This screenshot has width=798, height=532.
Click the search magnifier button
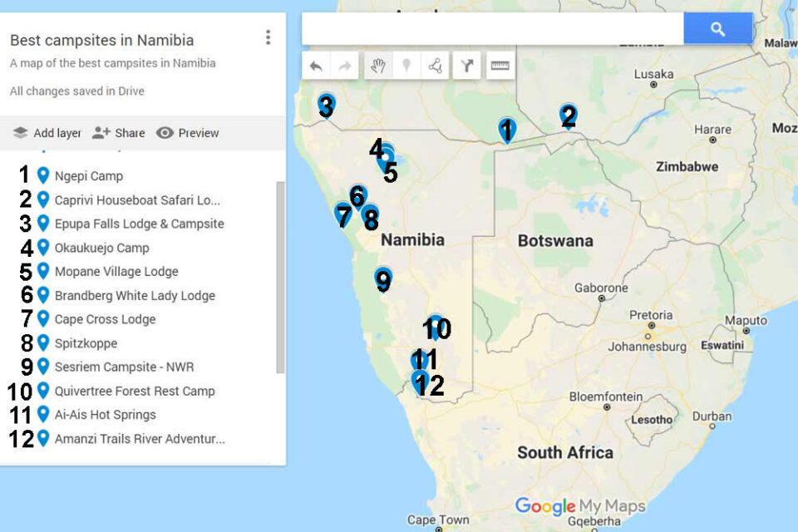(x=717, y=27)
